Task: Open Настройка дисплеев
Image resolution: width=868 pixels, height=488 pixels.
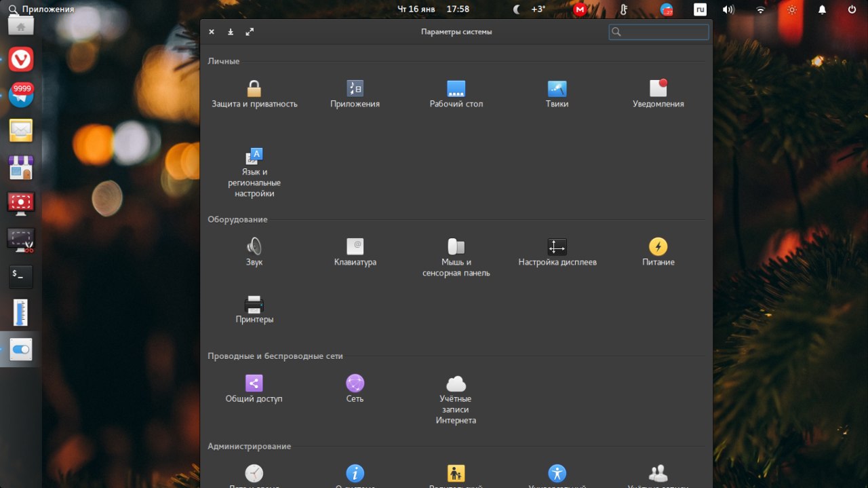Action: click(x=557, y=252)
